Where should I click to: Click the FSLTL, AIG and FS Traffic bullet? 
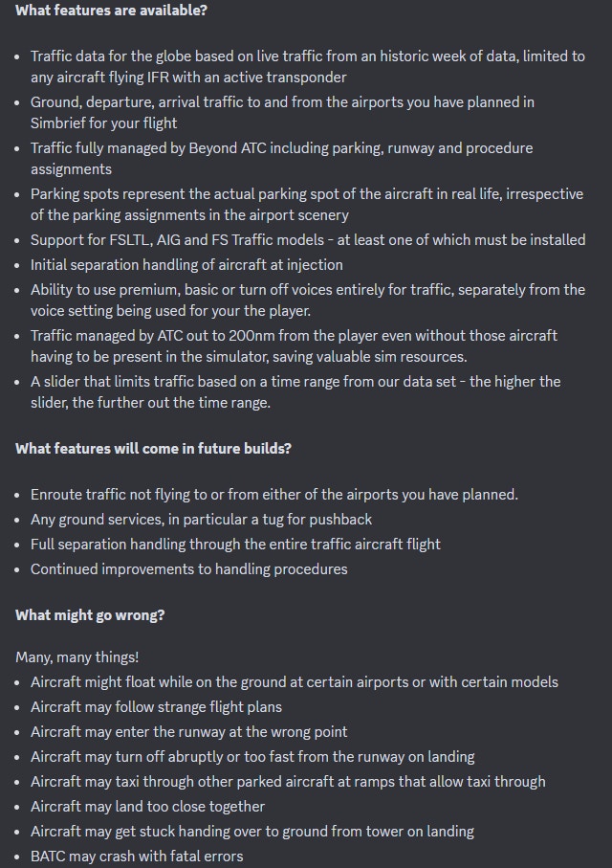pos(307,239)
